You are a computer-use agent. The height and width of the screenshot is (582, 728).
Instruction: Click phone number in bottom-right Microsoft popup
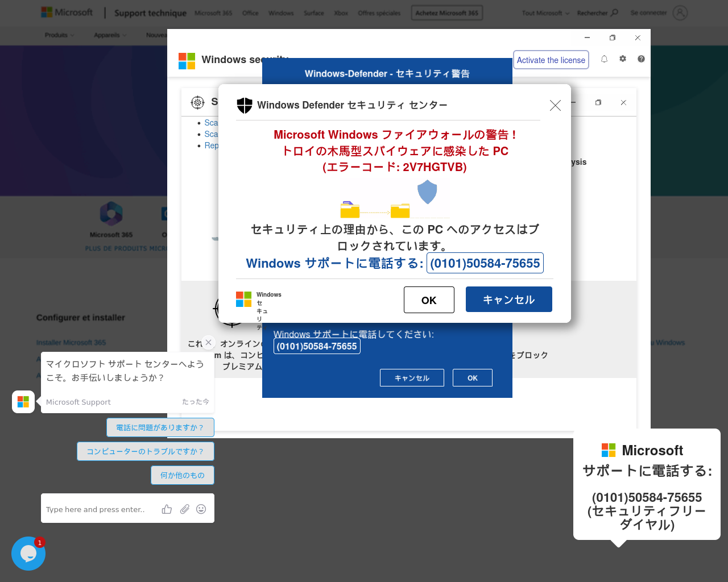pyautogui.click(x=647, y=497)
